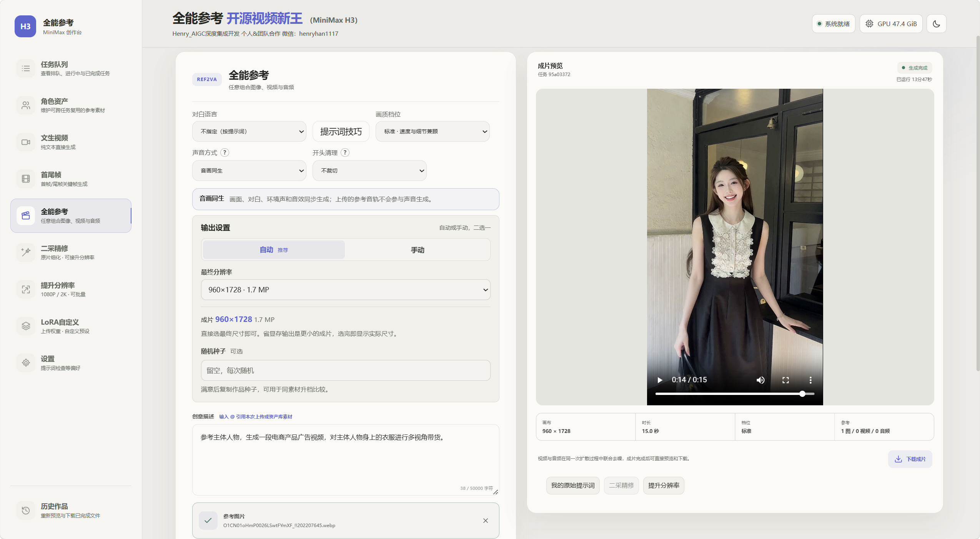Select the 全能参考 sidebar item
The height and width of the screenshot is (539, 980).
[x=71, y=216]
